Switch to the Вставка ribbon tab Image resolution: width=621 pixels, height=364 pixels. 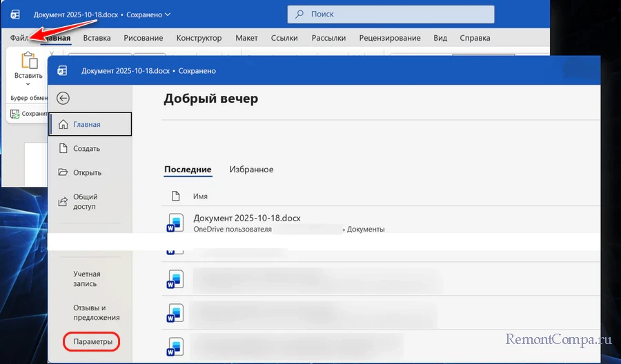click(97, 38)
